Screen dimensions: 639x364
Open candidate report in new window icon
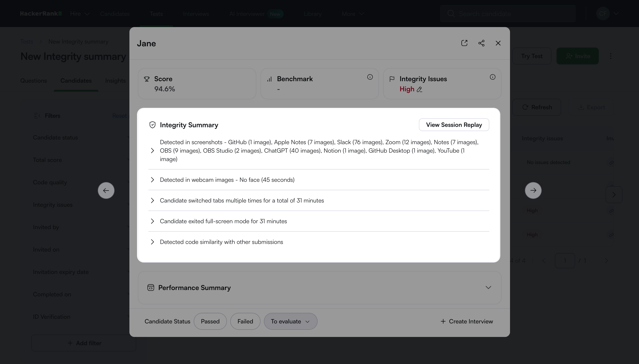pyautogui.click(x=464, y=43)
